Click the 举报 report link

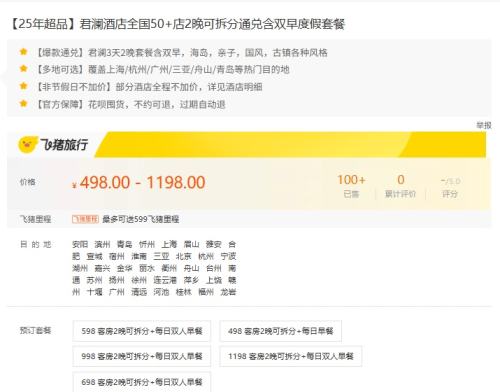484,125
